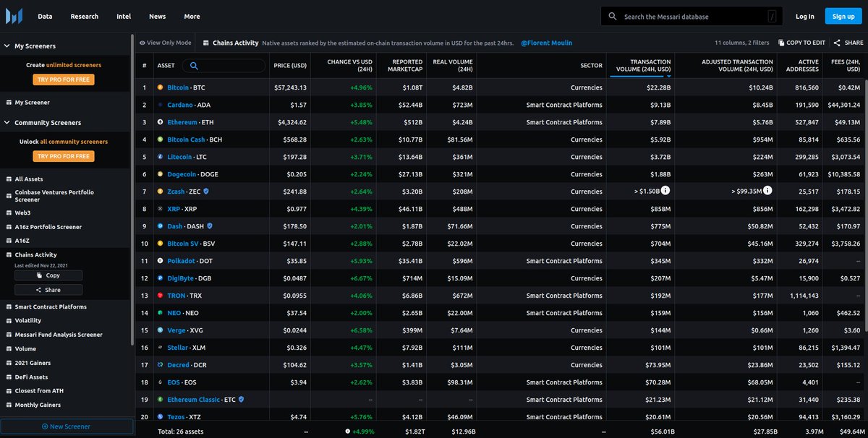Open the Data menu
The width and height of the screenshot is (868, 438).
point(45,16)
